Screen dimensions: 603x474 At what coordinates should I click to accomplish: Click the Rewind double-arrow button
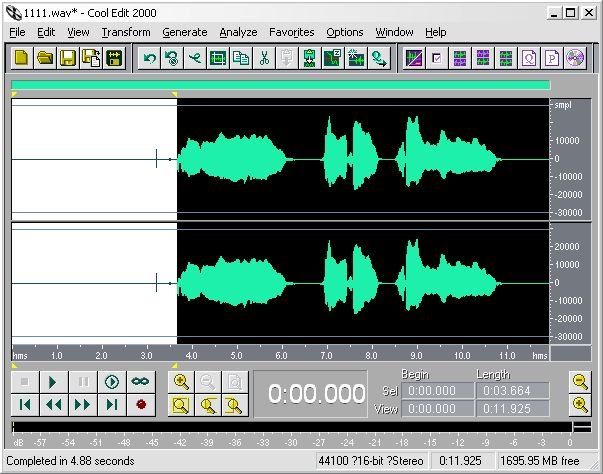(54, 404)
